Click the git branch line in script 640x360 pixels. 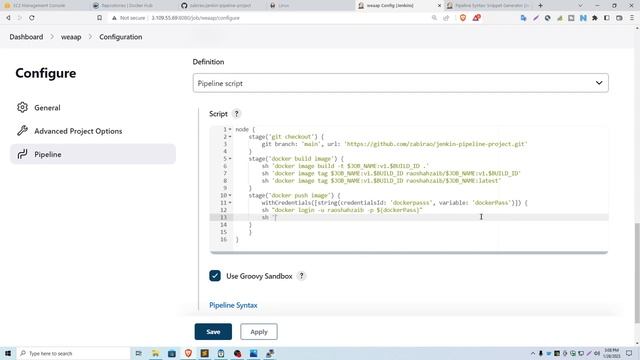[x=394, y=144]
